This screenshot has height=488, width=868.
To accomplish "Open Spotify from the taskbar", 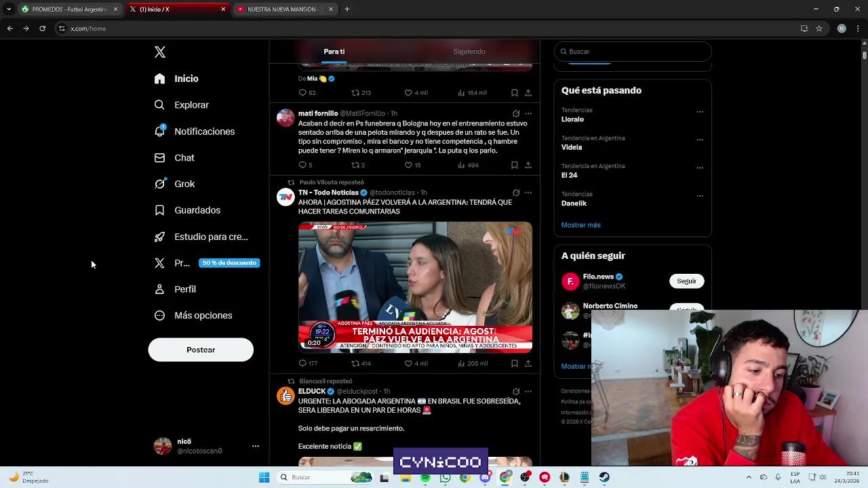I will pyautogui.click(x=425, y=478).
